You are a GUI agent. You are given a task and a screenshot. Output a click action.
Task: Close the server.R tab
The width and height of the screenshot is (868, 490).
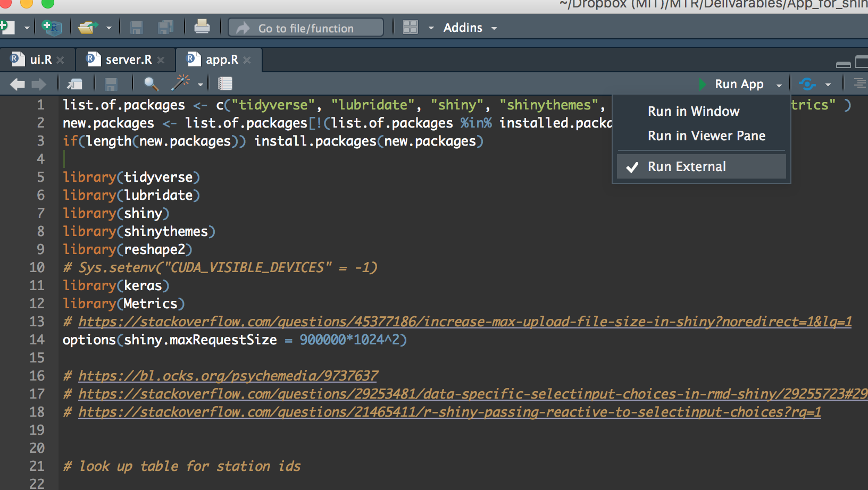[x=161, y=60]
